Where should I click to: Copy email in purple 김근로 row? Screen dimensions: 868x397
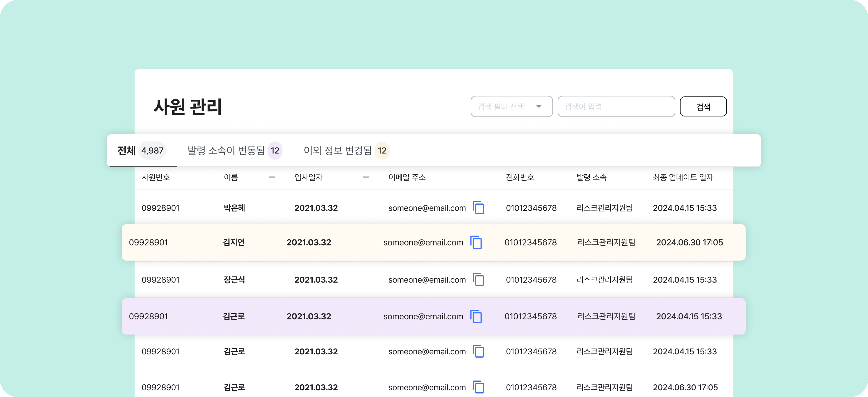[476, 316]
